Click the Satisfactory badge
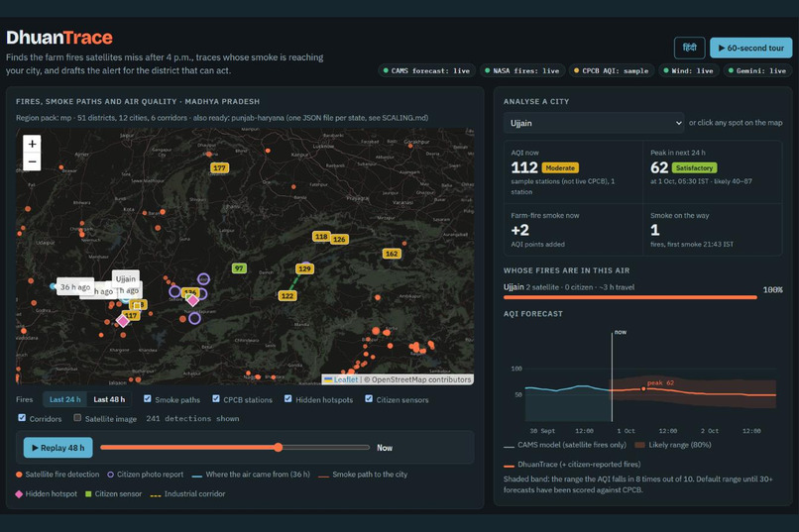The width and height of the screenshot is (799, 532). (x=694, y=168)
